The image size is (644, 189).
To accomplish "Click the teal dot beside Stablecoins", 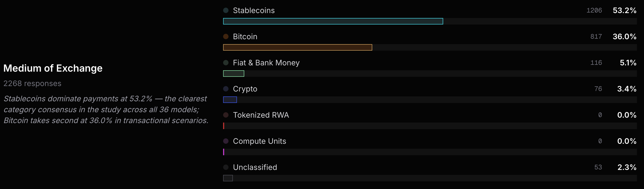I will (226, 10).
